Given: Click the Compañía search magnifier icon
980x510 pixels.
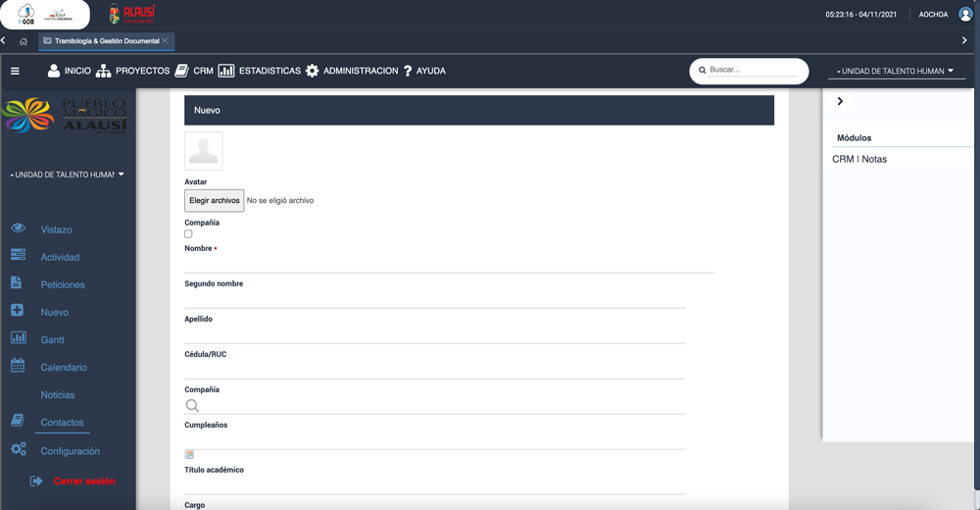Looking at the screenshot, I should 192,405.
